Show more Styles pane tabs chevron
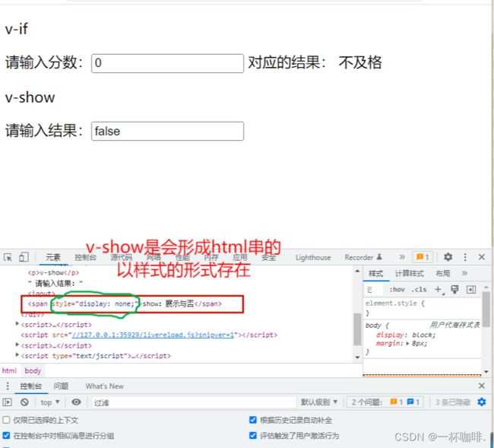Screen dimensions: 494x448 pos(464,273)
